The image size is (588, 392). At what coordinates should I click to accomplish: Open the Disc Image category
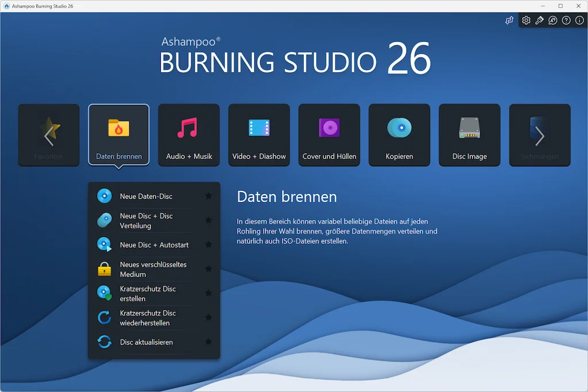tap(470, 135)
